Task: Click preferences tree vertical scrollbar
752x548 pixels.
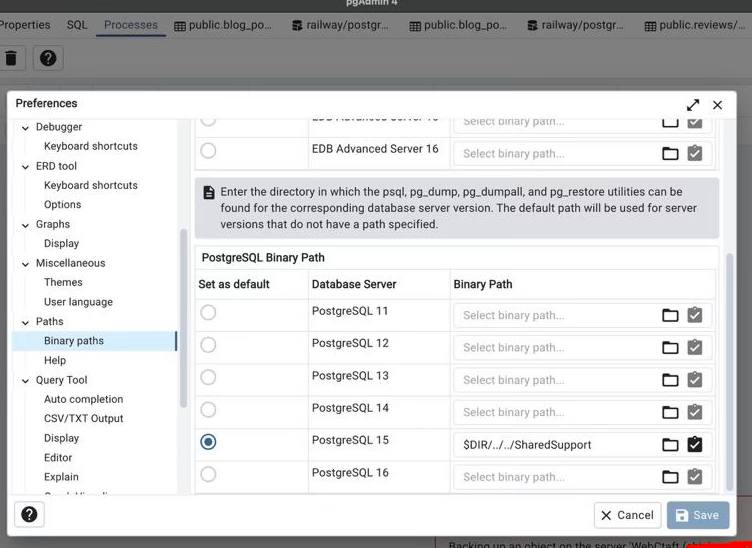Action: click(x=183, y=318)
